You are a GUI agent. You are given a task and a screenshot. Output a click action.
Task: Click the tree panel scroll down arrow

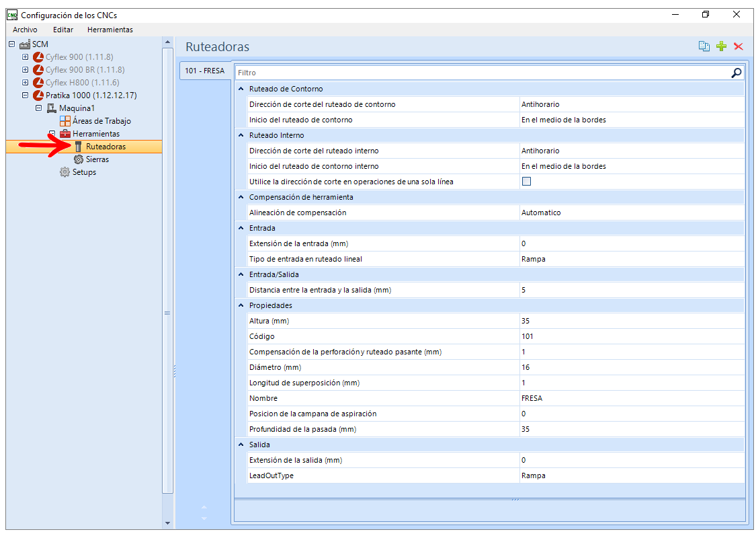click(x=167, y=523)
